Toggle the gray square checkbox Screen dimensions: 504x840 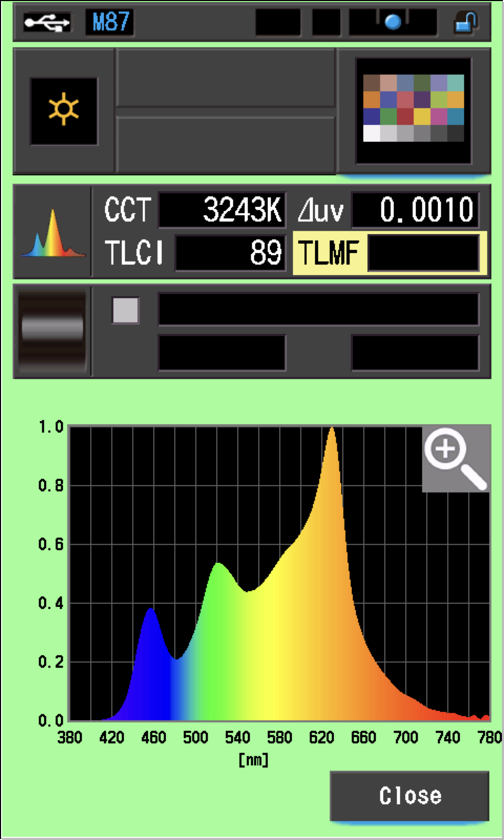pyautogui.click(x=125, y=310)
